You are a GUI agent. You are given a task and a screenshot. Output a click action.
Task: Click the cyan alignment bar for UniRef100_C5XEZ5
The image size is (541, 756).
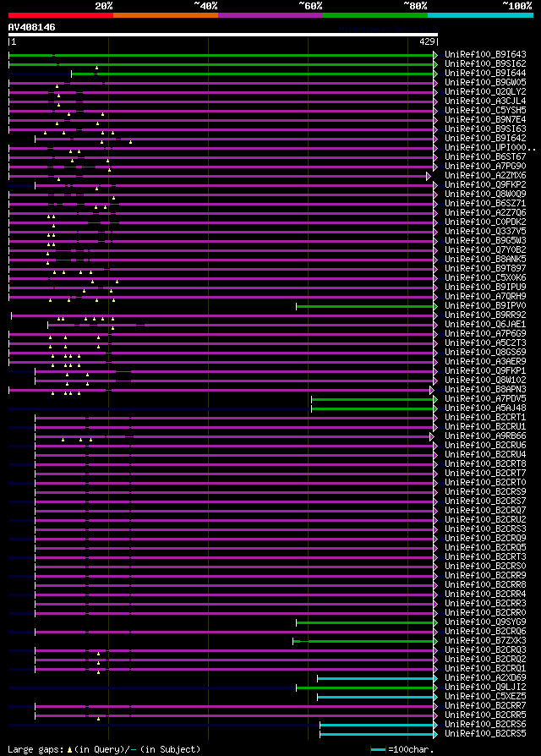tap(375, 697)
